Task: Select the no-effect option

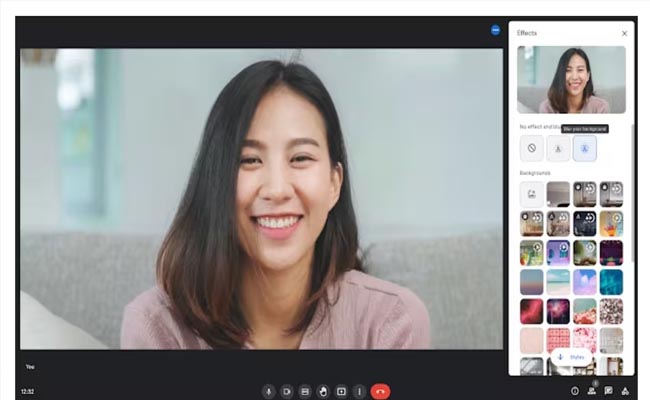Action: [532, 148]
